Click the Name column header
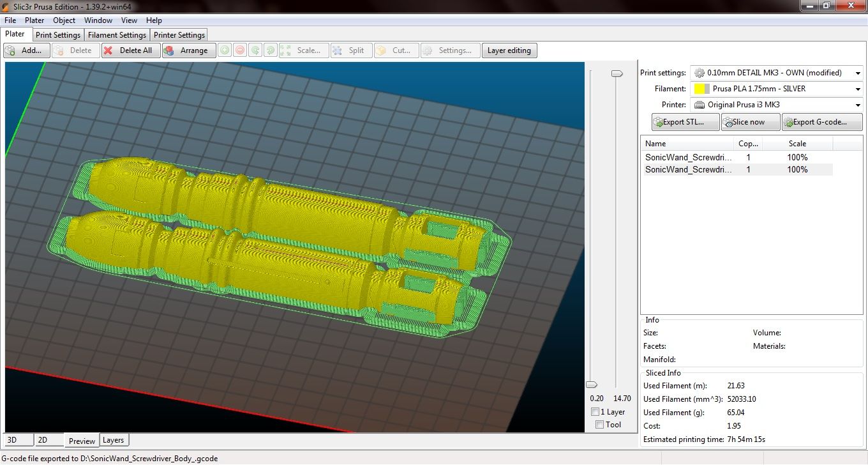 pos(687,144)
